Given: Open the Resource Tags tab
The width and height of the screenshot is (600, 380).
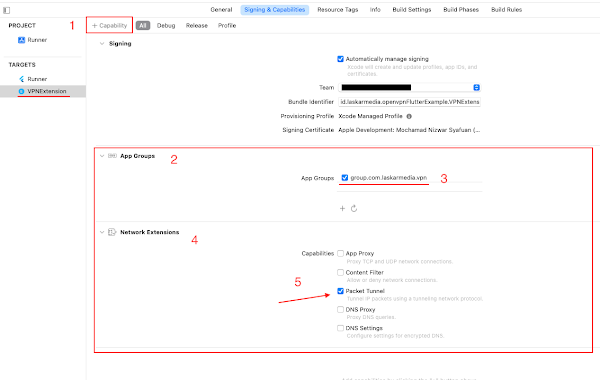Looking at the screenshot, I should [338, 10].
